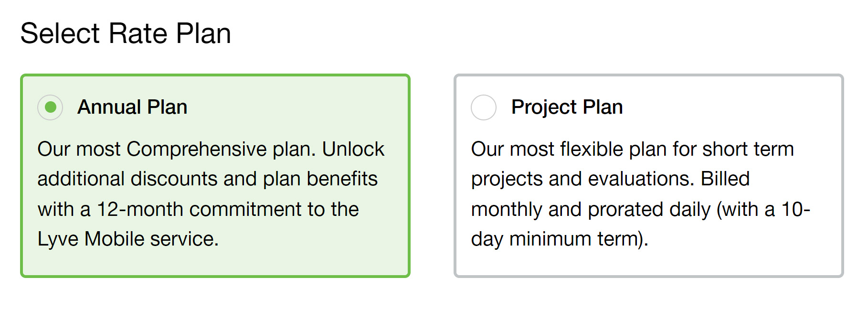Click "with a 10-" in Project description
Image resolution: width=868 pixels, height=310 pixels.
tap(763, 209)
